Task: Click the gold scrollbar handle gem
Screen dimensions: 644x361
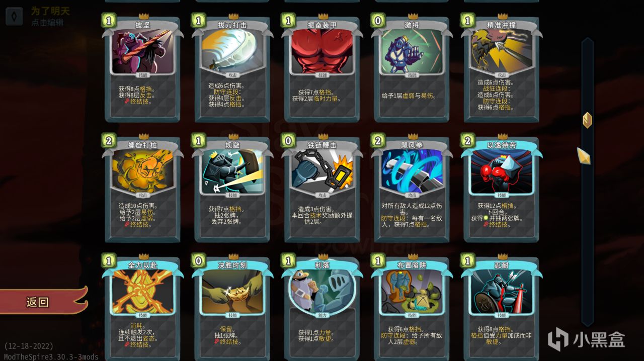Action: [587, 120]
